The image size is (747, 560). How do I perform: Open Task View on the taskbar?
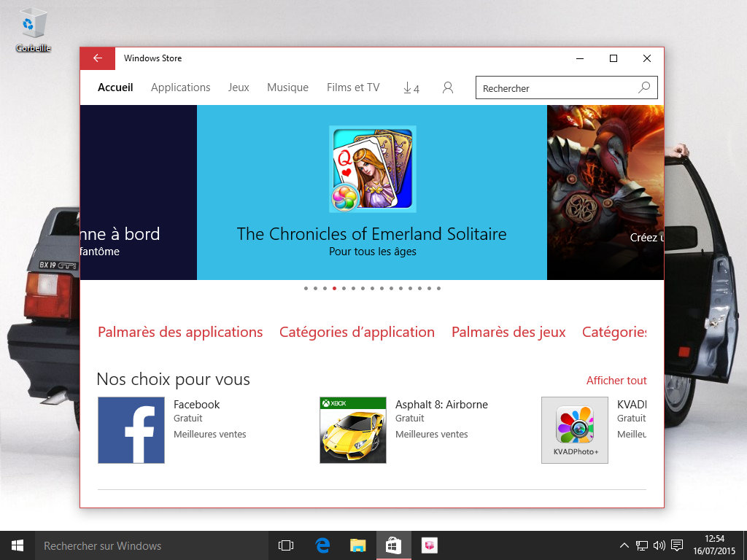(286, 545)
